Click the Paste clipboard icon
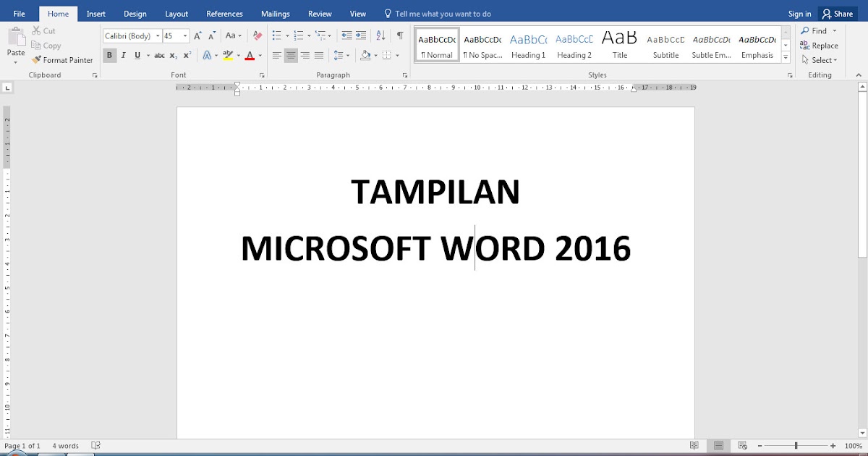Image resolution: width=868 pixels, height=456 pixels. [16, 38]
